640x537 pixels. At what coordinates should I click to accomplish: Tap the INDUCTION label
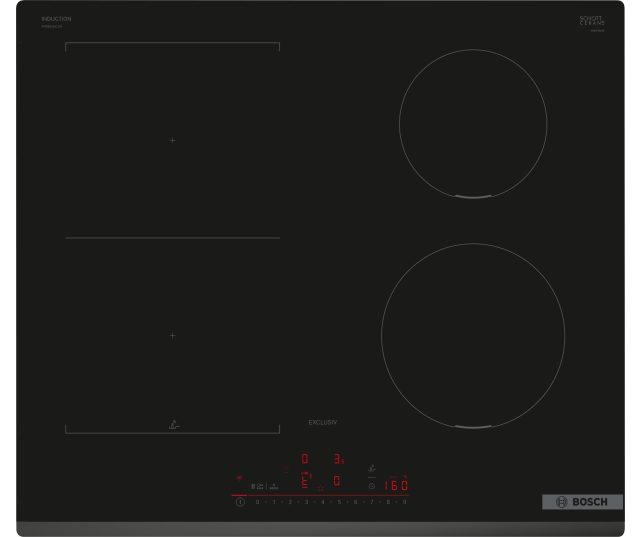[56, 19]
